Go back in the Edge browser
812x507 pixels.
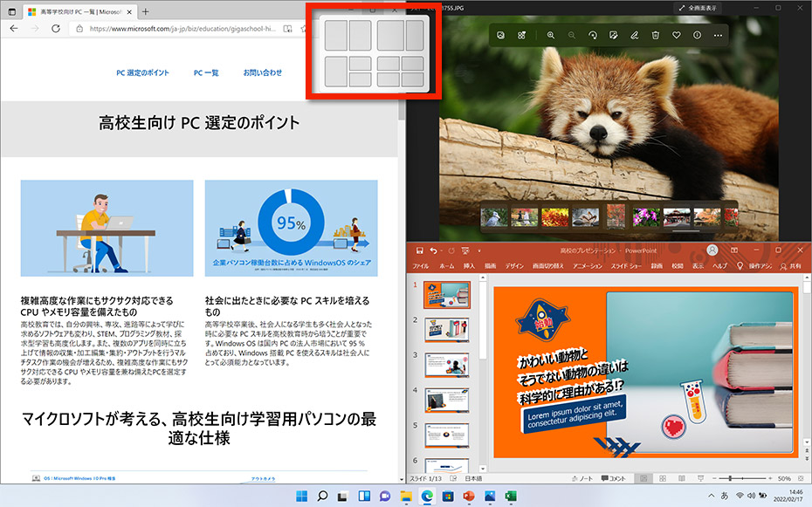click(14, 29)
